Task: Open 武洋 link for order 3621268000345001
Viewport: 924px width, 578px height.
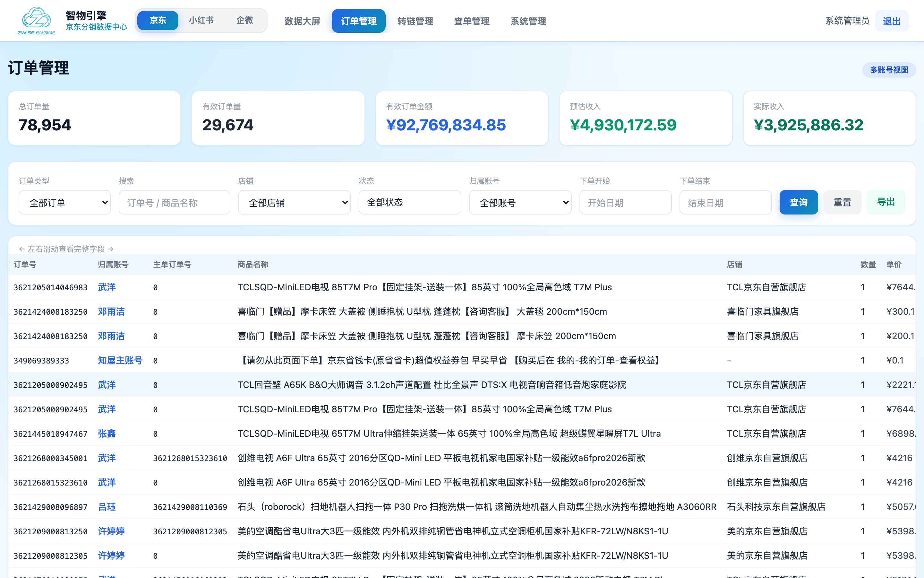Action: tap(107, 458)
